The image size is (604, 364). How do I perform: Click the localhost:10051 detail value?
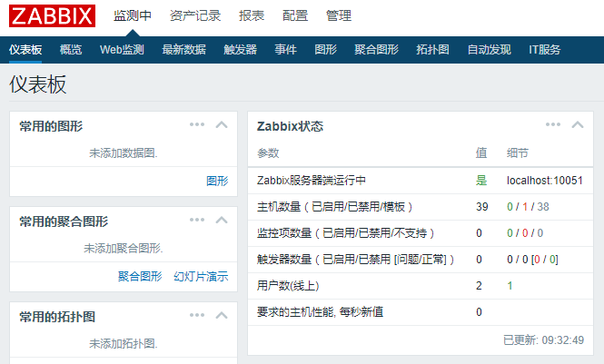coord(545,181)
